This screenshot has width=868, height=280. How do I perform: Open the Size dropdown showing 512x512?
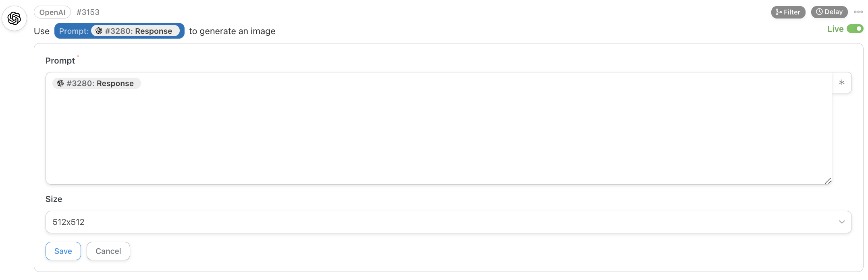pos(449,222)
